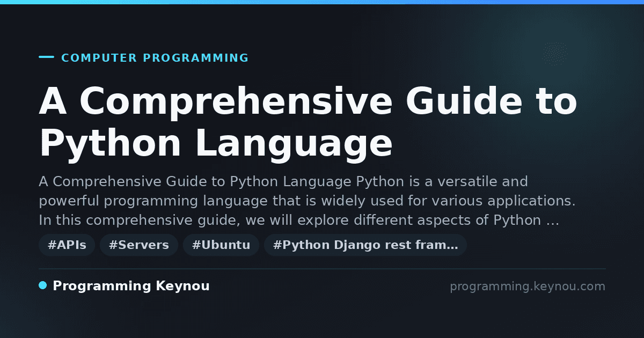Select the #Ubuntu tag
The height and width of the screenshot is (338, 644).
click(x=221, y=245)
